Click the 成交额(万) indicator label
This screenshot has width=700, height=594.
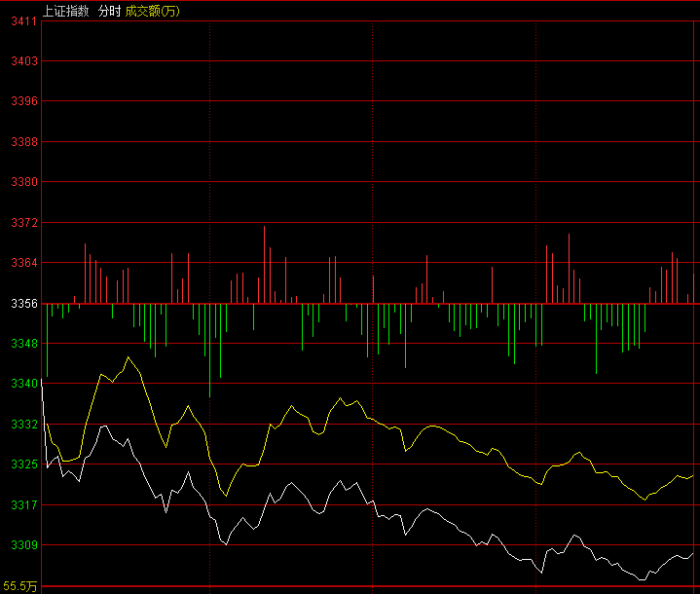click(152, 11)
